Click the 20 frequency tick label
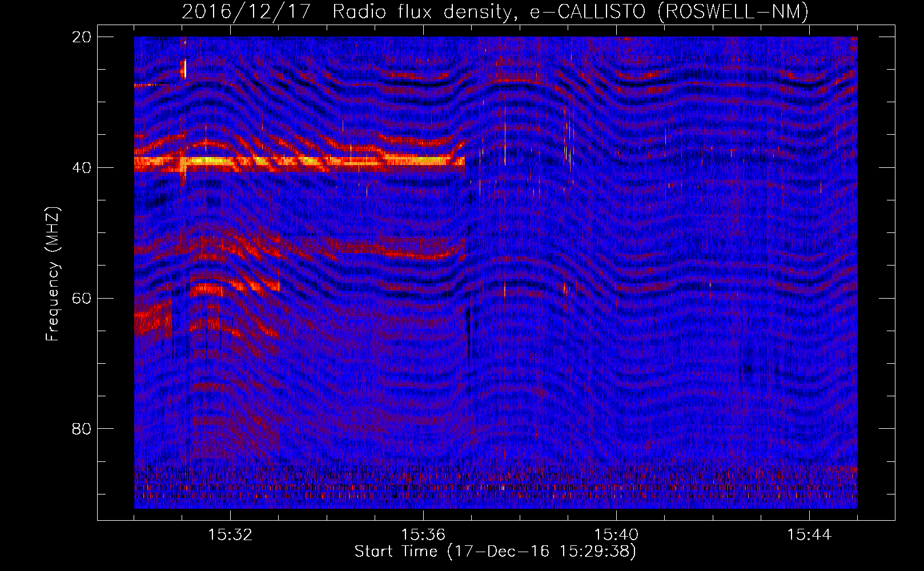The height and width of the screenshot is (571, 924). 82,37
